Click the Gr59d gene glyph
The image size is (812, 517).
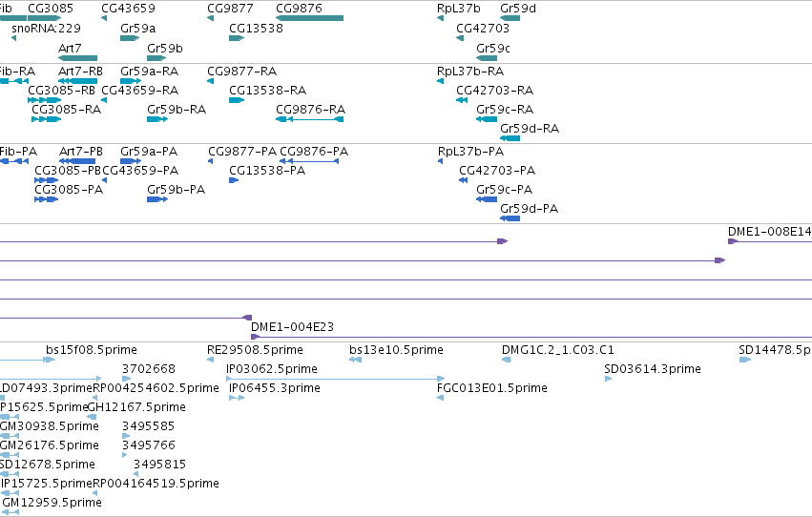coord(510,18)
